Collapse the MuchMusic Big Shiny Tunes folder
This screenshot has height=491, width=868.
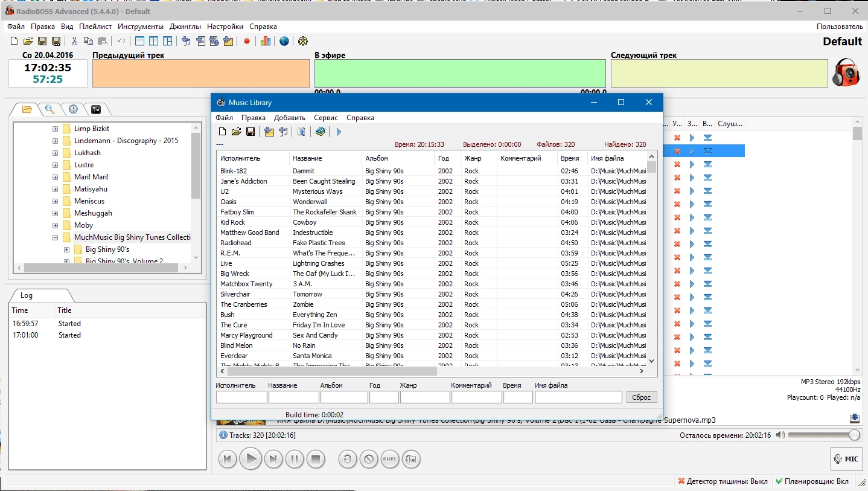tap(55, 237)
